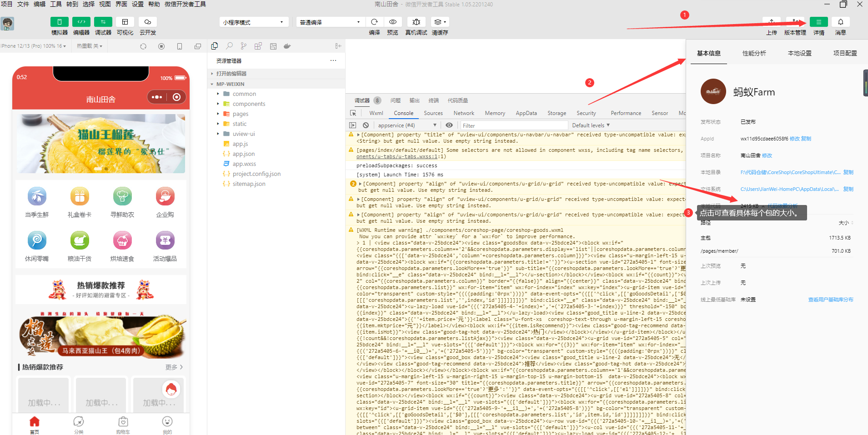868x435 pixels.
Task: Open the 资源管理器 more options menu
Action: point(333,60)
